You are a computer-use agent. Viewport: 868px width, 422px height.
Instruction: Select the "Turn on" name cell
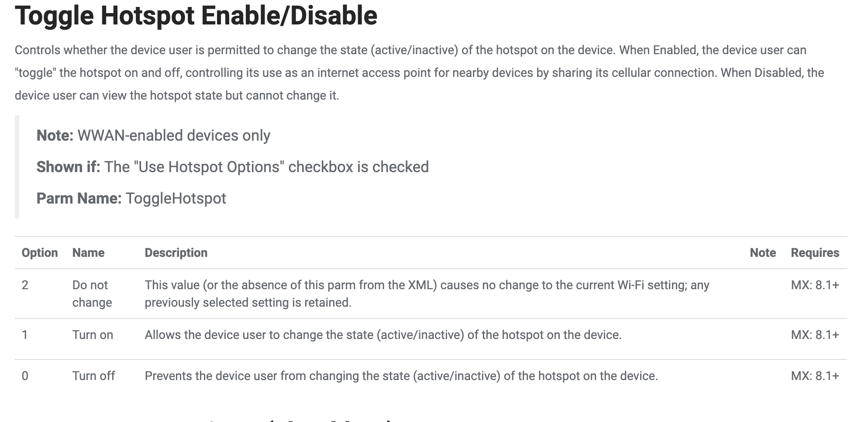tap(93, 335)
